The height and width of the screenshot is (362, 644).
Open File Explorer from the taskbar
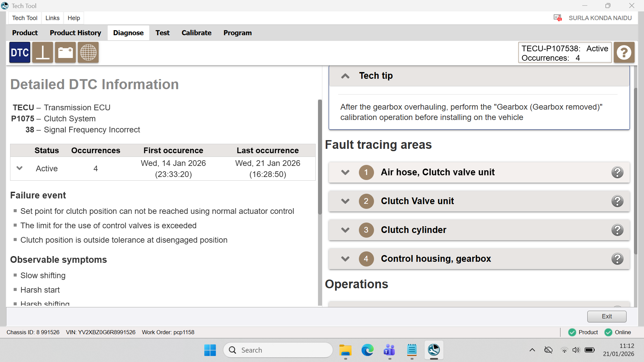click(345, 350)
